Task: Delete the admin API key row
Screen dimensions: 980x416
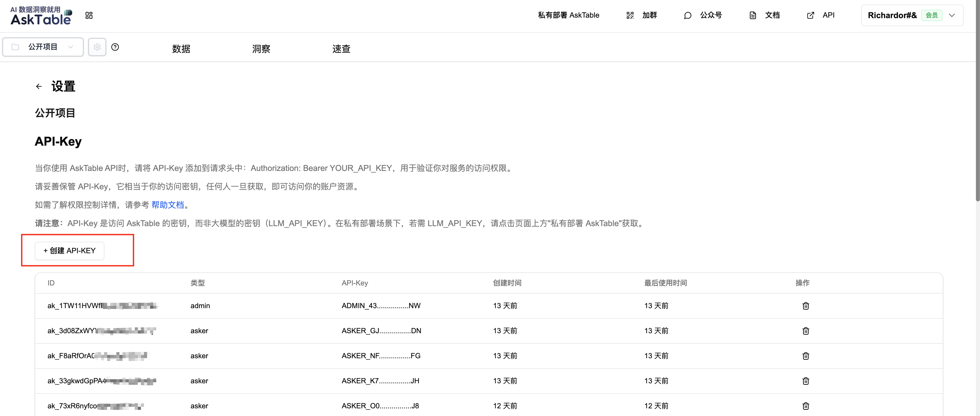Action: 805,306
